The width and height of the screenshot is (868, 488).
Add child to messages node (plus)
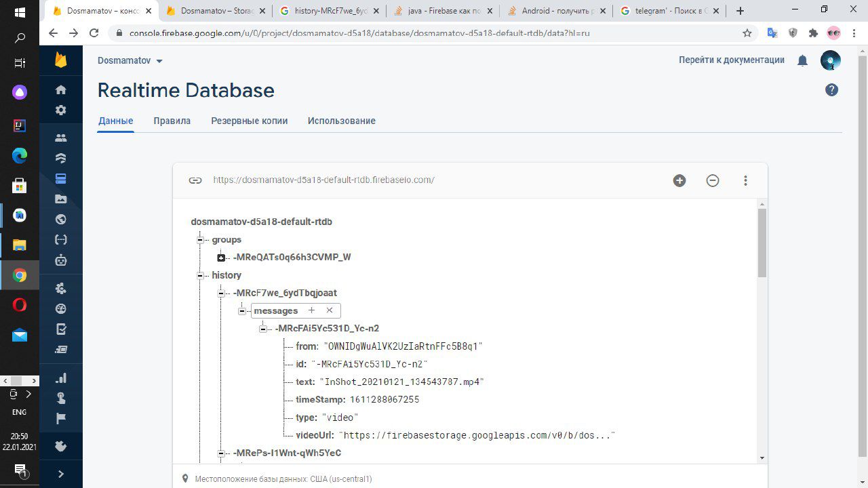311,310
